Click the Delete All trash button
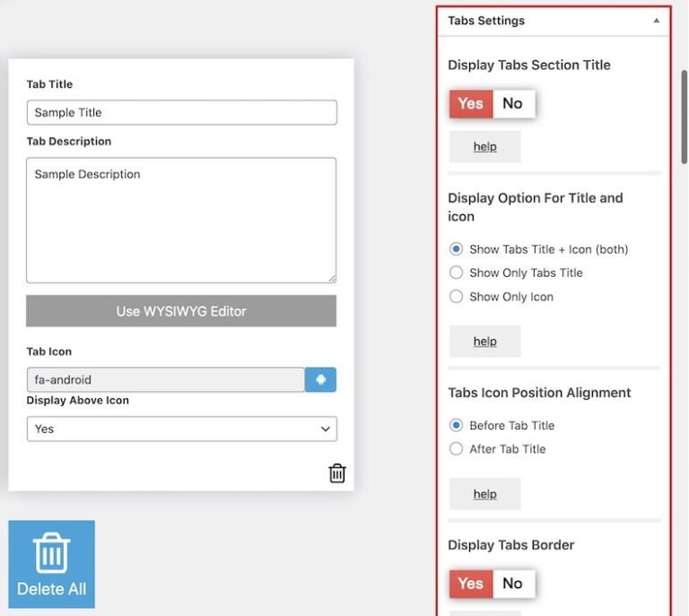Screen dimensions: 689x616 [51, 564]
